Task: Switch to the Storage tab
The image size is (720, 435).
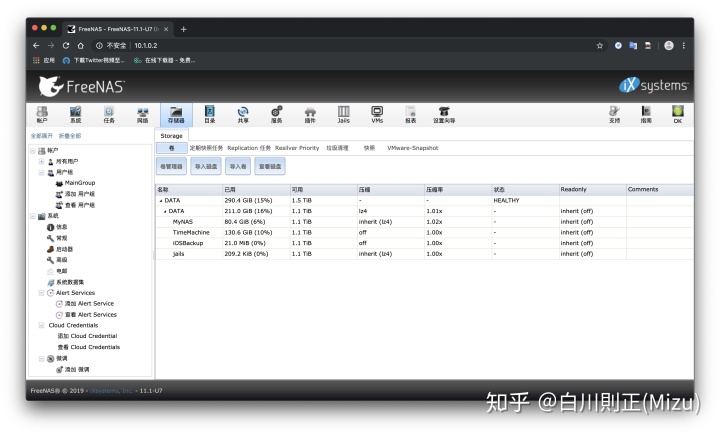Action: point(171,136)
